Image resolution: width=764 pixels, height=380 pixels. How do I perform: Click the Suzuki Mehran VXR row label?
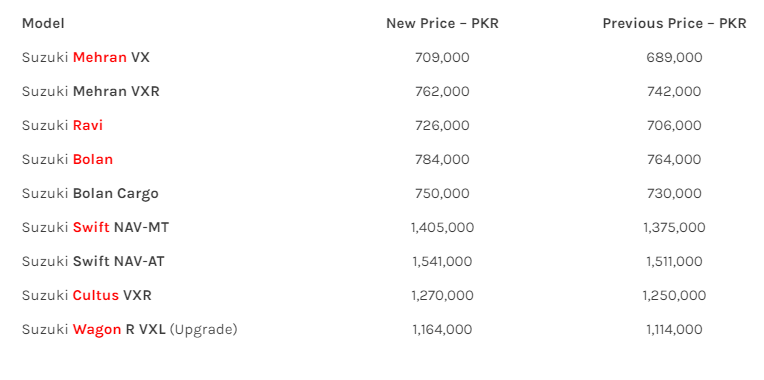click(x=91, y=92)
